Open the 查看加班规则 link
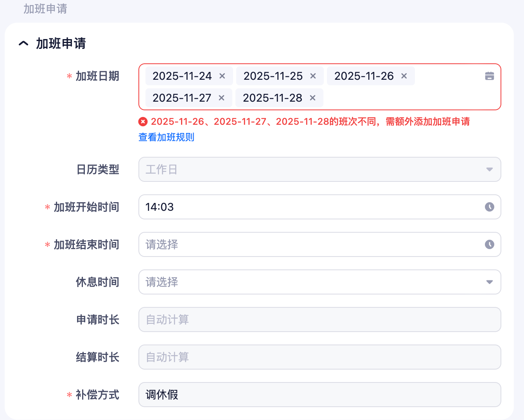 [x=166, y=137]
